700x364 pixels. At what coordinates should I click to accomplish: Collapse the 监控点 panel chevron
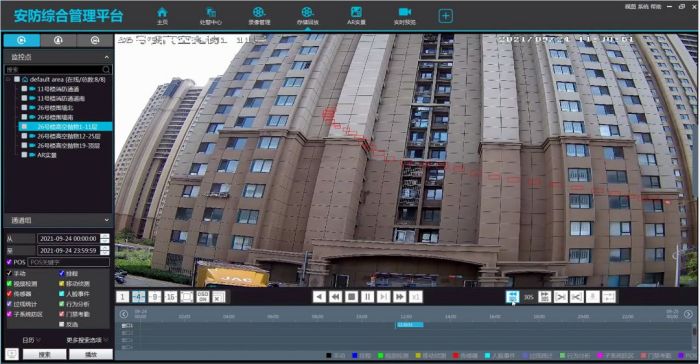click(x=106, y=57)
